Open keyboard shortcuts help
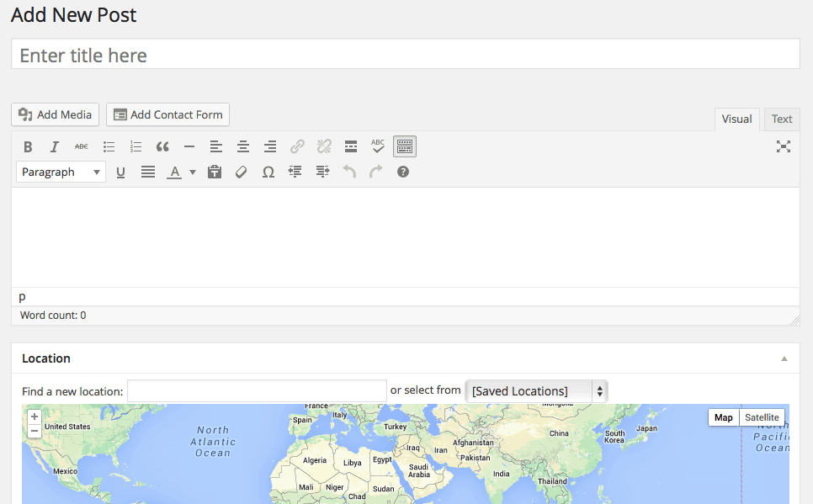Screen dimensions: 813x504 coord(403,172)
